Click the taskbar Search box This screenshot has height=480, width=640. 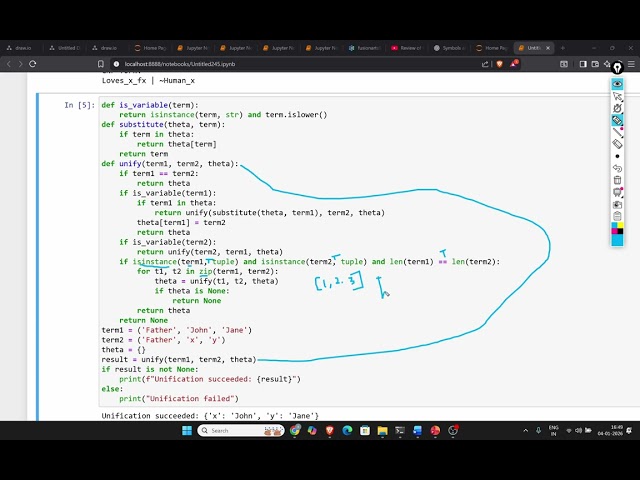pyautogui.click(x=241, y=431)
